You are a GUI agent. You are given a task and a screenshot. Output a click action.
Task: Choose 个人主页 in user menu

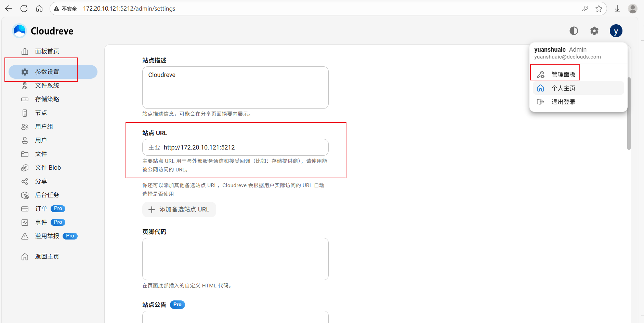(x=578, y=88)
